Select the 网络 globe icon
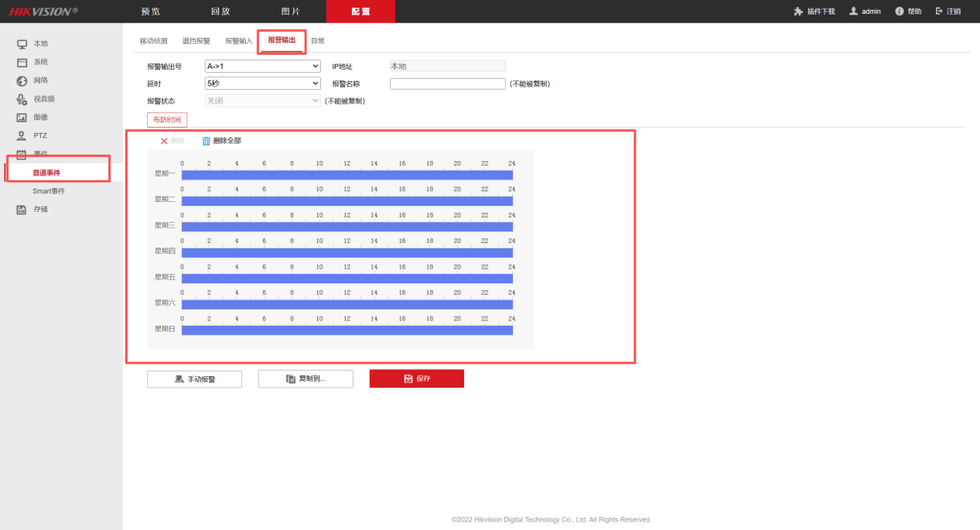 [x=22, y=81]
